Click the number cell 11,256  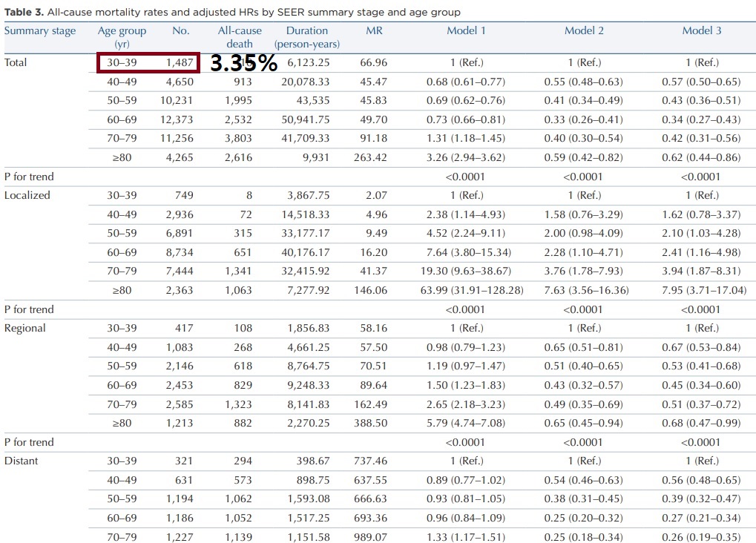[x=177, y=139]
